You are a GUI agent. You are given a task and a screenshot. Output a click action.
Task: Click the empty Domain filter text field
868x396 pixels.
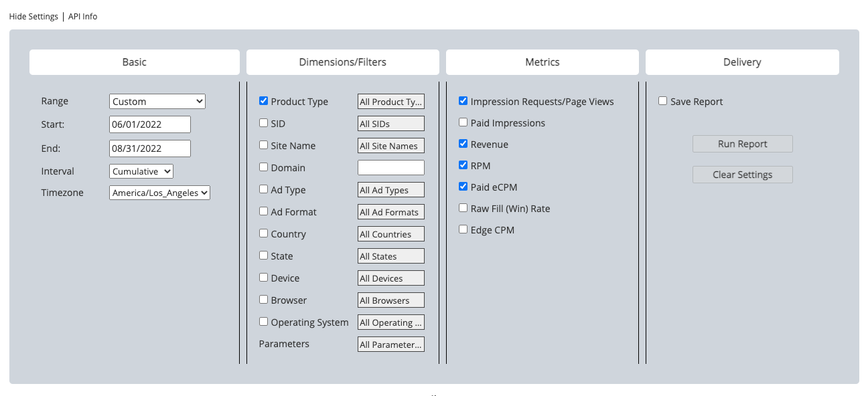click(390, 168)
